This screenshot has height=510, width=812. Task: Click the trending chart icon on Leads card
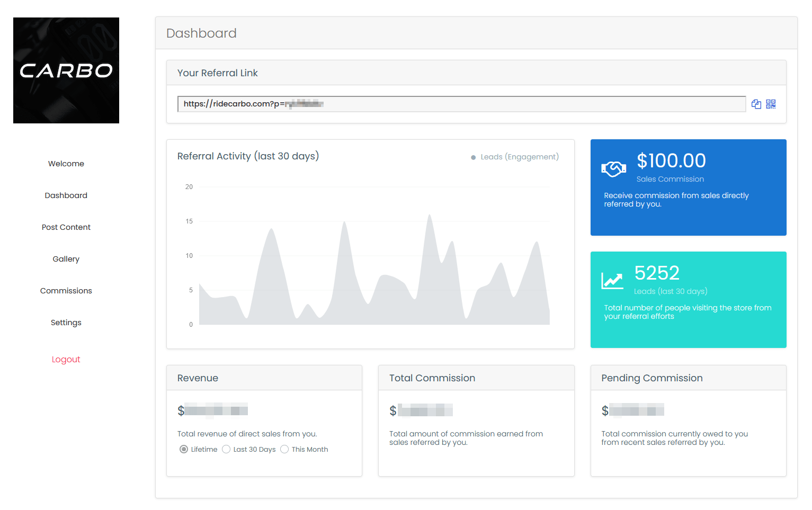tap(612, 281)
